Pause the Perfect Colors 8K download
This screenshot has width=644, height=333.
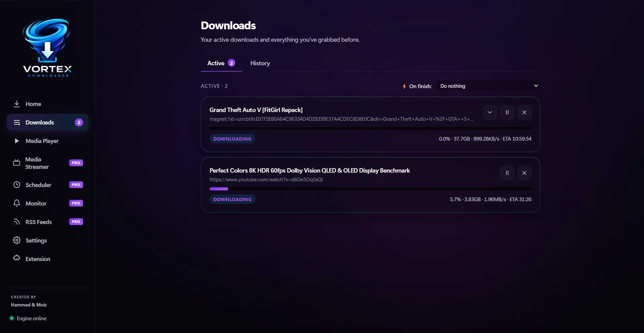tap(507, 173)
